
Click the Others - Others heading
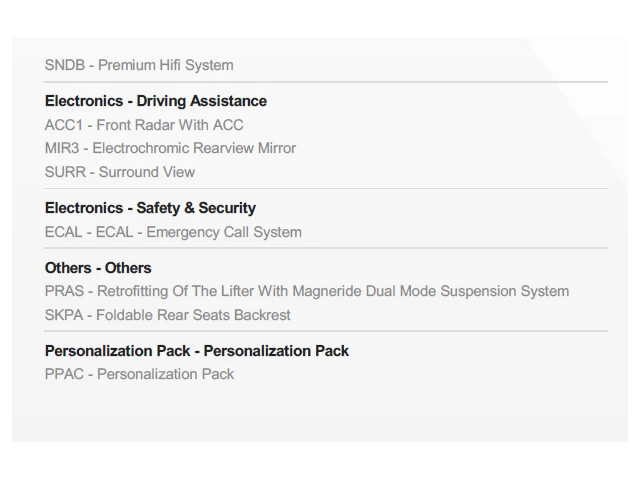[x=98, y=268]
